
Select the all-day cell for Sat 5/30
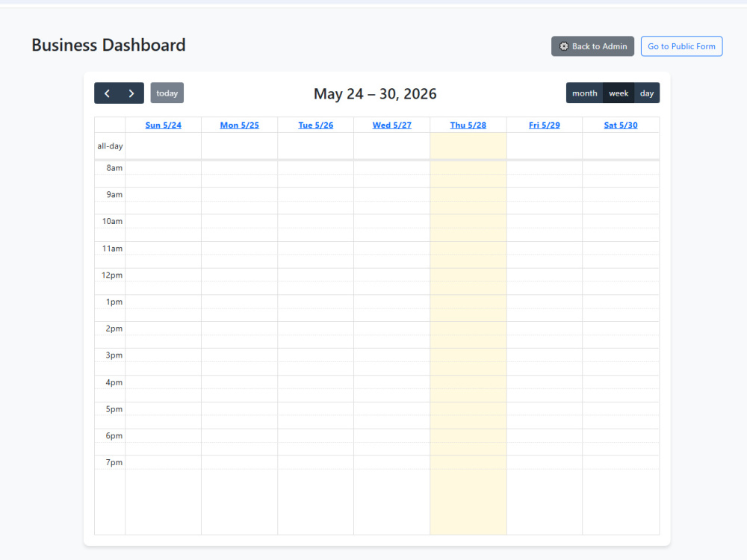pyautogui.click(x=621, y=146)
